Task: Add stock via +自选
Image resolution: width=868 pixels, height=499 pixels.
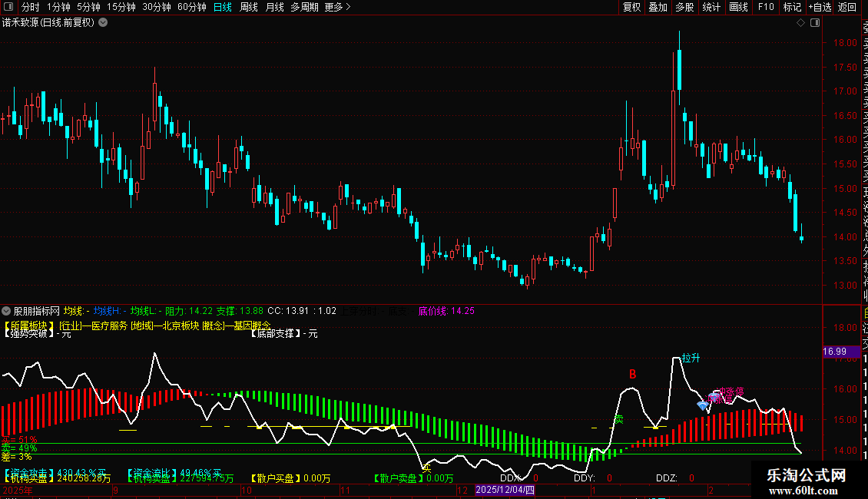Action: point(820,7)
